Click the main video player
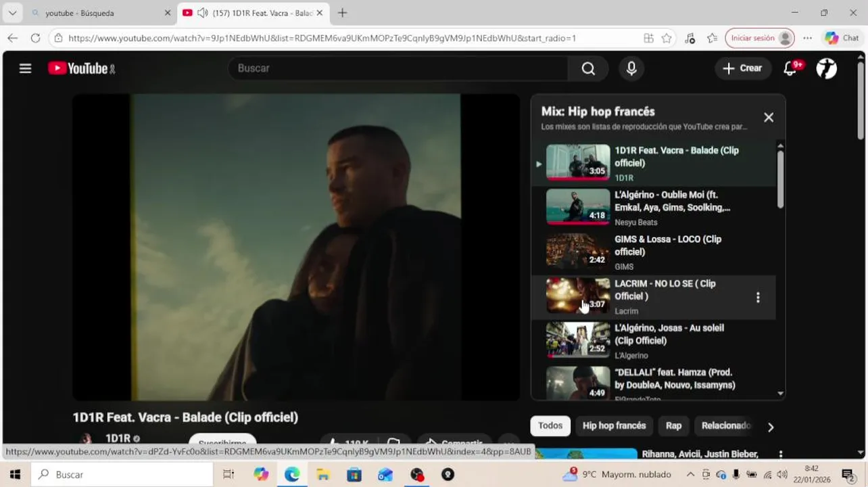The height and width of the screenshot is (487, 868). (x=296, y=247)
